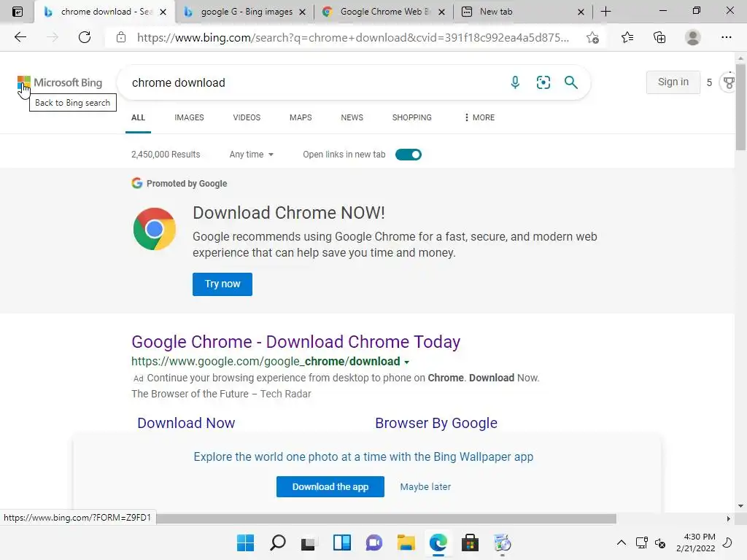Submit the Bing search magnifier
The image size is (747, 560).
coord(570,82)
